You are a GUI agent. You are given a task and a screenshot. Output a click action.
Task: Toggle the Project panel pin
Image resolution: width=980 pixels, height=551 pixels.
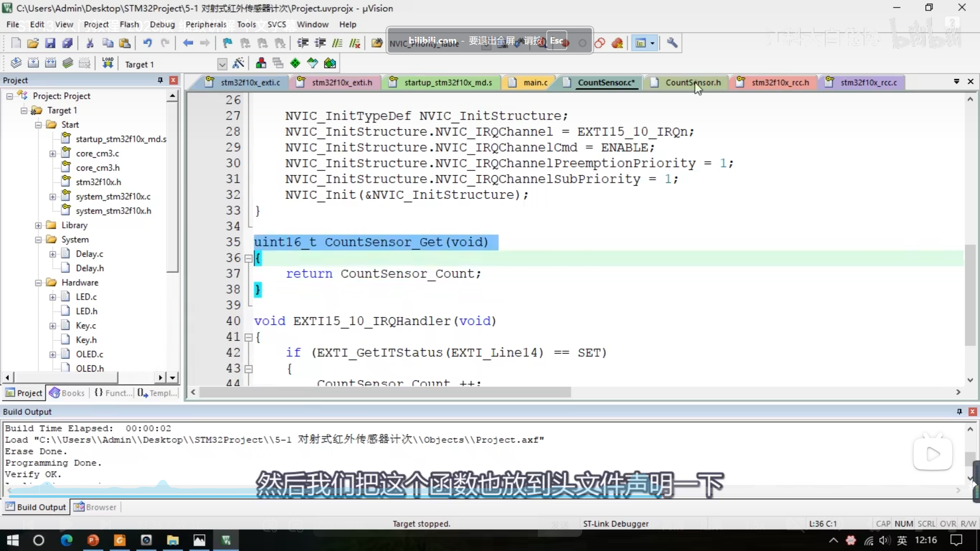click(160, 80)
